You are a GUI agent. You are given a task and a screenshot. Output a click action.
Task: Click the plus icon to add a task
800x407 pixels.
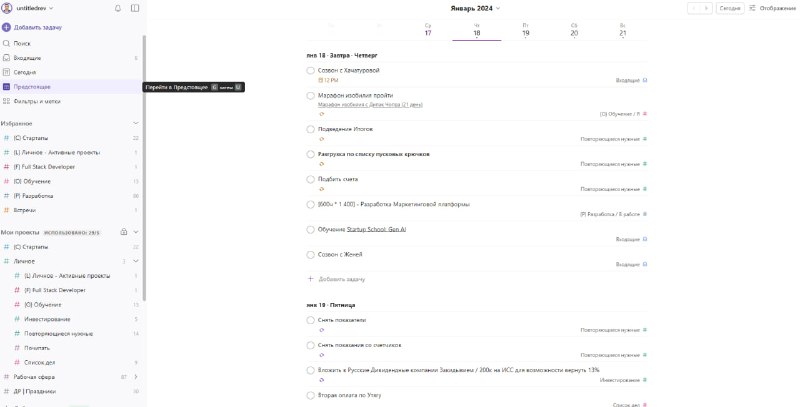pyautogui.click(x=7, y=27)
